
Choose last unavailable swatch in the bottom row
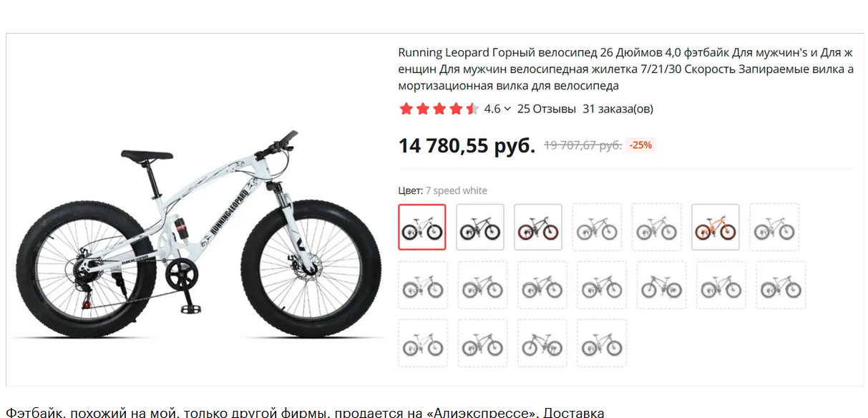[602, 343]
